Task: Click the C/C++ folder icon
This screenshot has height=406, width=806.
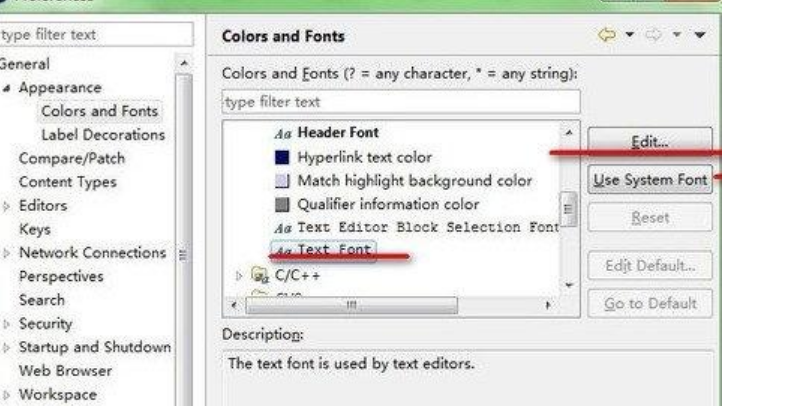Action: [x=254, y=275]
